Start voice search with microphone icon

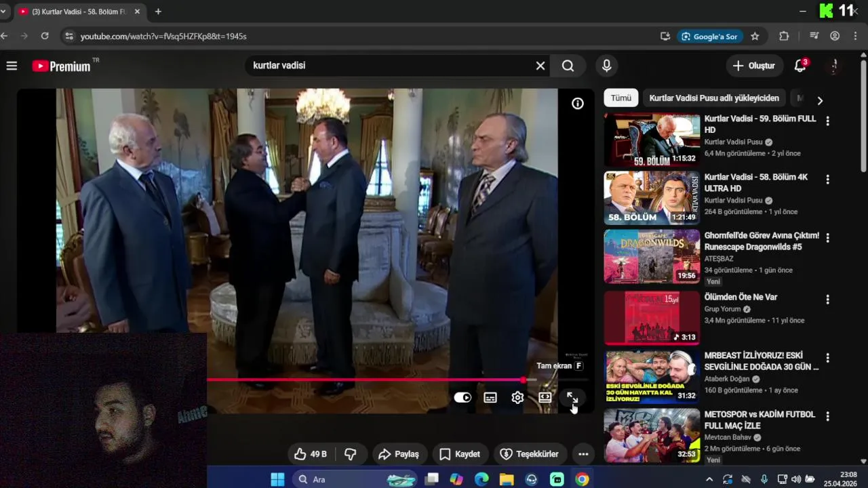pos(607,66)
